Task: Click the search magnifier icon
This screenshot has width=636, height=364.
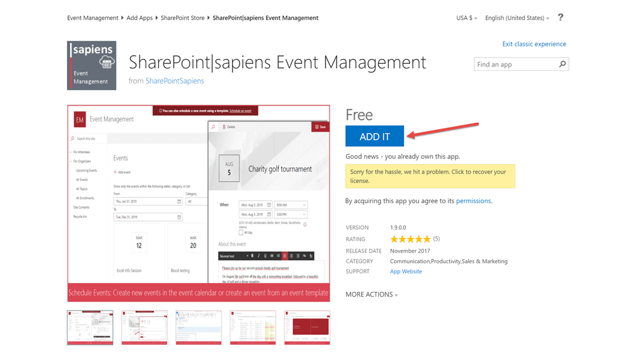Action: tap(562, 64)
